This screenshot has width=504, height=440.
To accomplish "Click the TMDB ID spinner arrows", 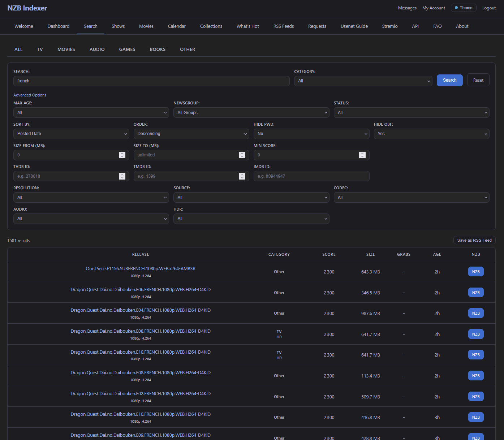I will click(242, 176).
